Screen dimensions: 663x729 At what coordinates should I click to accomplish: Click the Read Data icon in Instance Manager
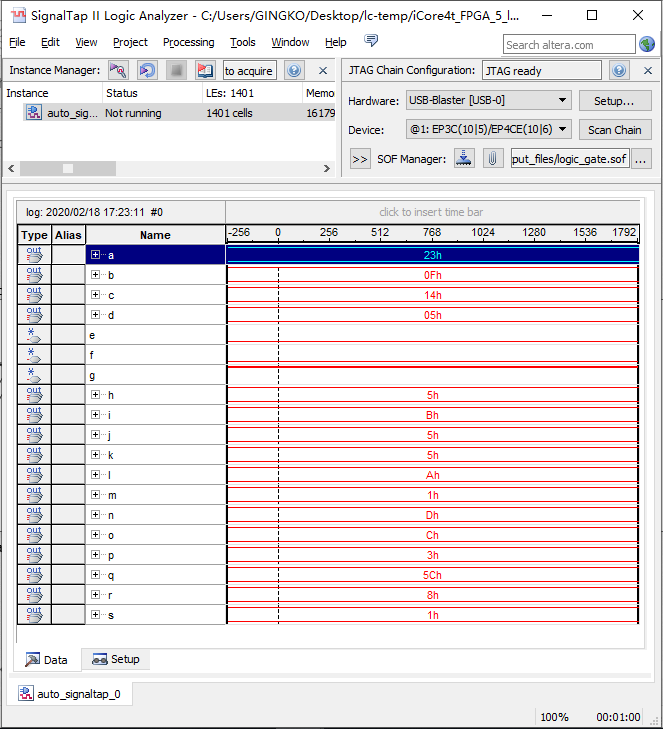(x=205, y=70)
